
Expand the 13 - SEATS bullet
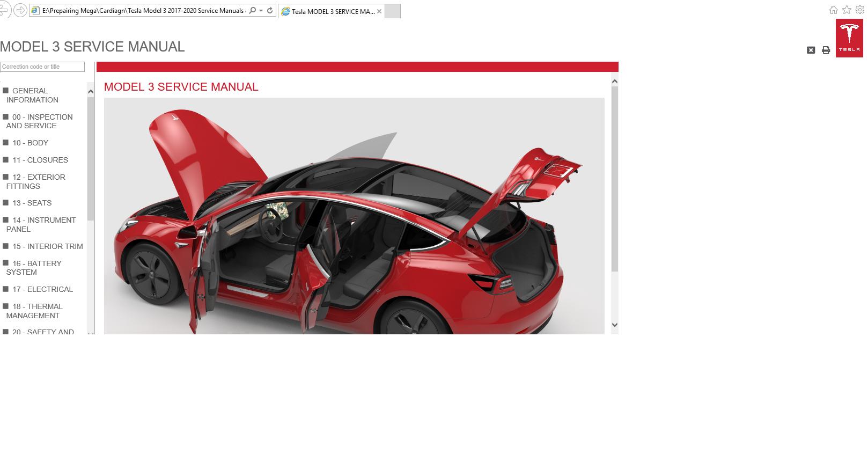click(x=5, y=202)
